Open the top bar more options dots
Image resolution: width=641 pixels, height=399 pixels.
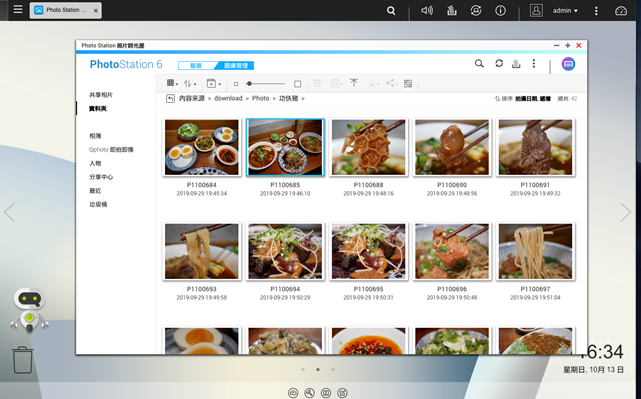(596, 11)
